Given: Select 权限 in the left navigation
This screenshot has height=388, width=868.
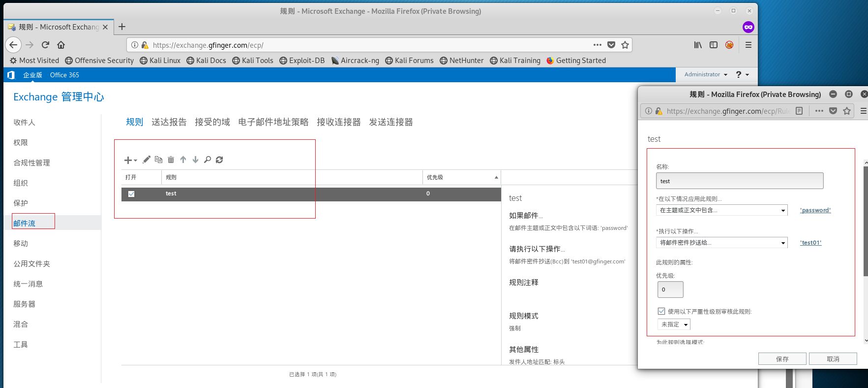Looking at the screenshot, I should [x=21, y=143].
